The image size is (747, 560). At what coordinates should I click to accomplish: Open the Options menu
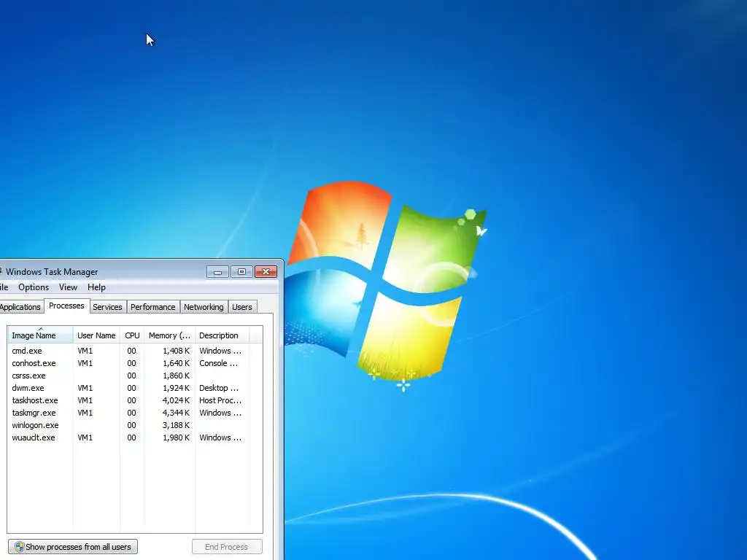pyautogui.click(x=34, y=287)
